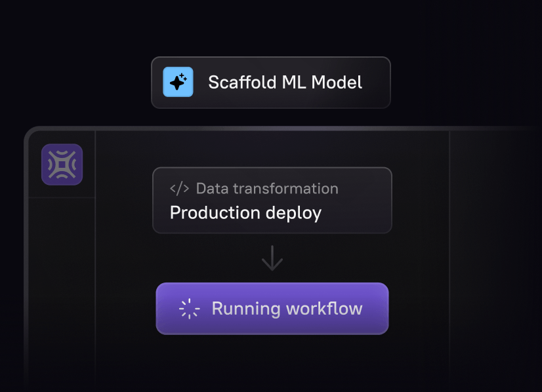Click empty canvas below Running workflow button
This screenshot has width=542, height=392.
tap(272, 363)
